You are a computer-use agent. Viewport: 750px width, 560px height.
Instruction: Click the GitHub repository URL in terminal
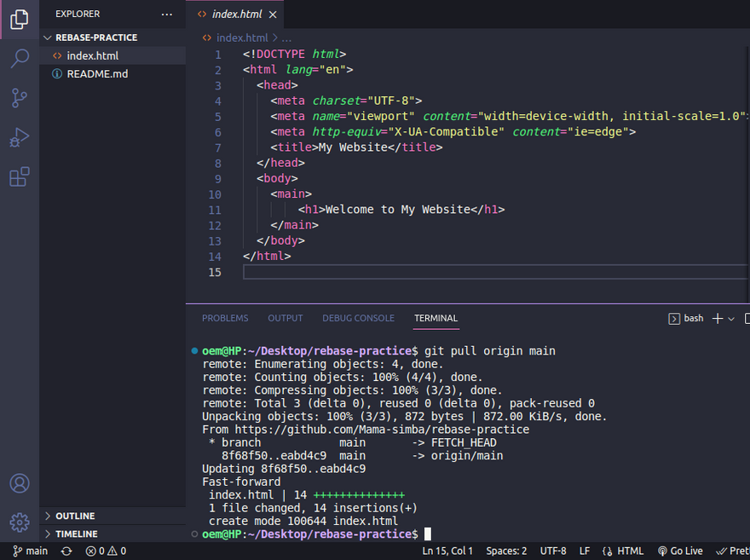[382, 430]
